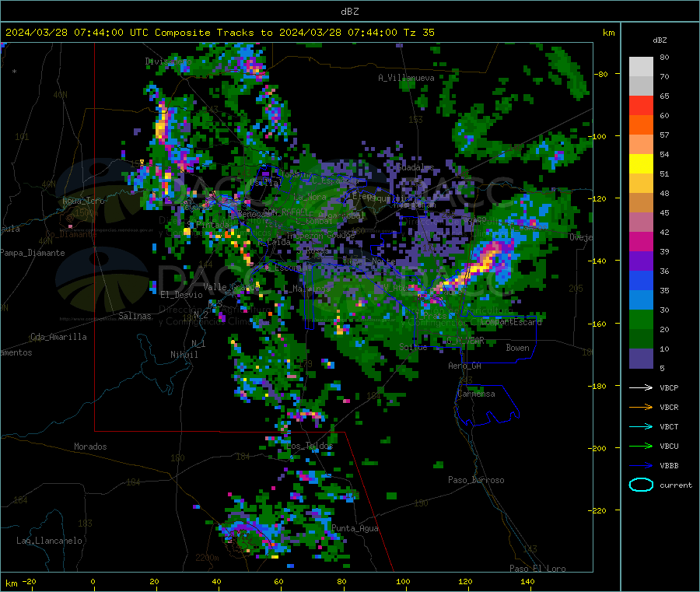The image size is (700, 592).
Task: Click the '80' value on the color scale
Action: 664,57
